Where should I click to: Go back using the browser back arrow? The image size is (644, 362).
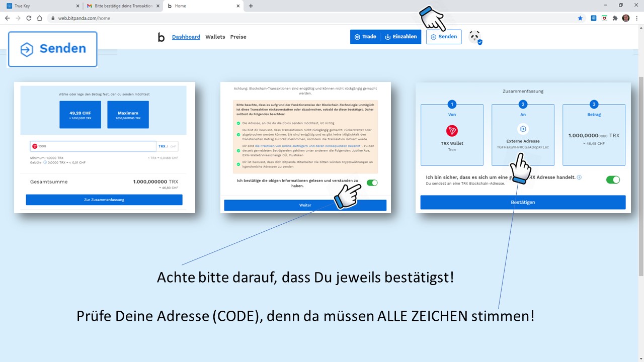[x=7, y=18]
